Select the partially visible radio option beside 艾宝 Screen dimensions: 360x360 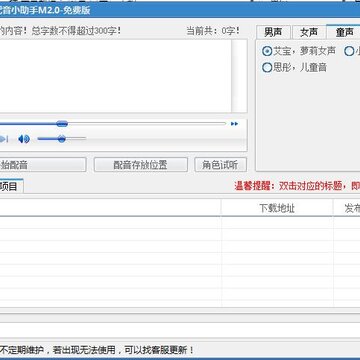tap(352, 51)
